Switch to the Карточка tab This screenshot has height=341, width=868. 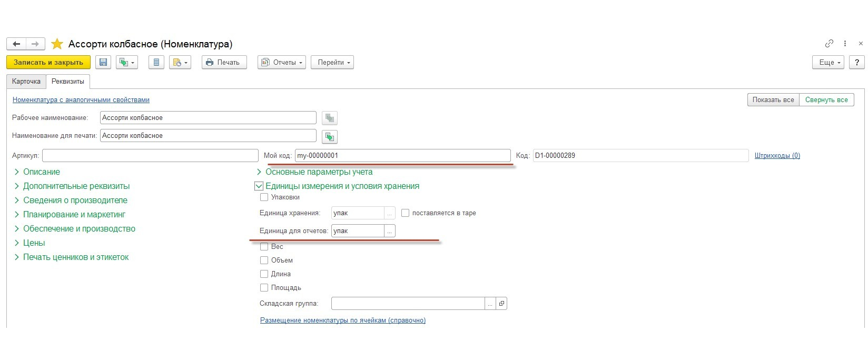[26, 82]
